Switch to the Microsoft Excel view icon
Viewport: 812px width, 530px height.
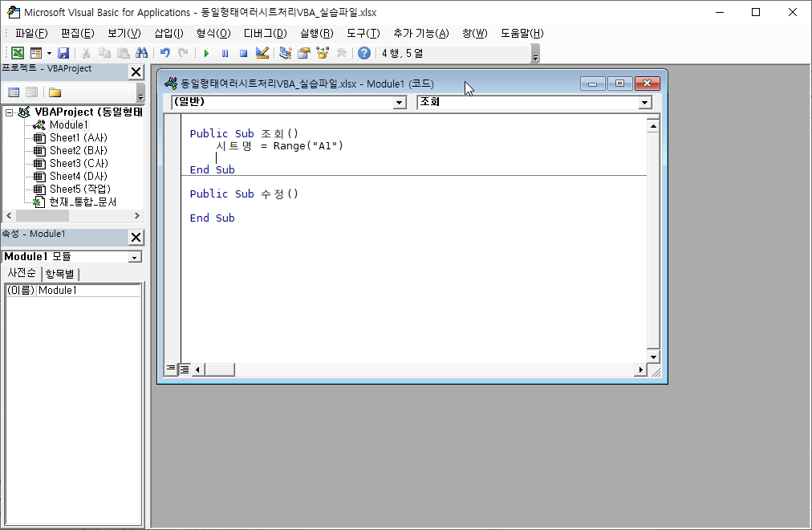click(17, 53)
